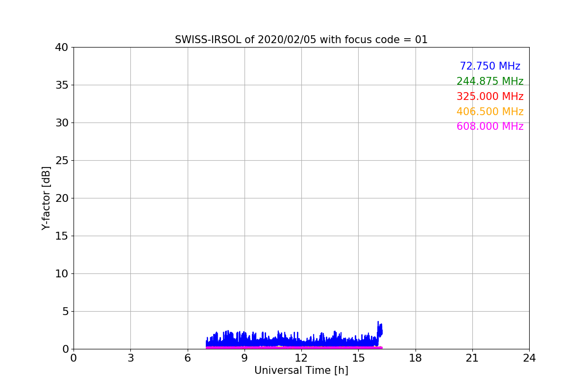Click y-axis tick value 40
588x392 pixels.
click(61, 48)
